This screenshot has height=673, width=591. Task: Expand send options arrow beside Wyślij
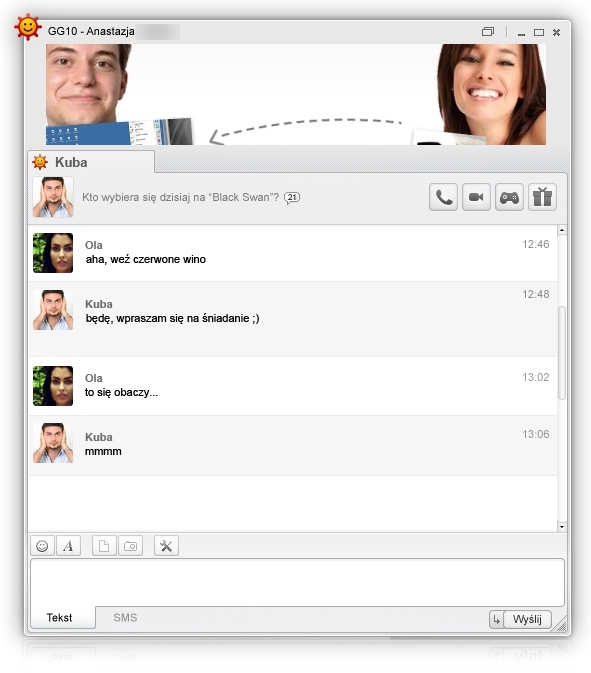pos(497,619)
